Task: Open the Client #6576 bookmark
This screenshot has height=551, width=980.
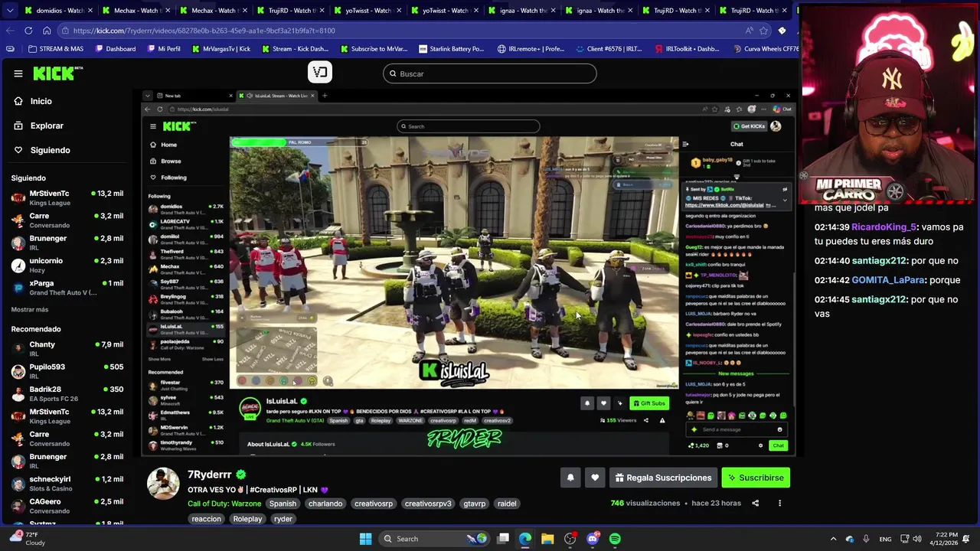Action: click(x=609, y=49)
